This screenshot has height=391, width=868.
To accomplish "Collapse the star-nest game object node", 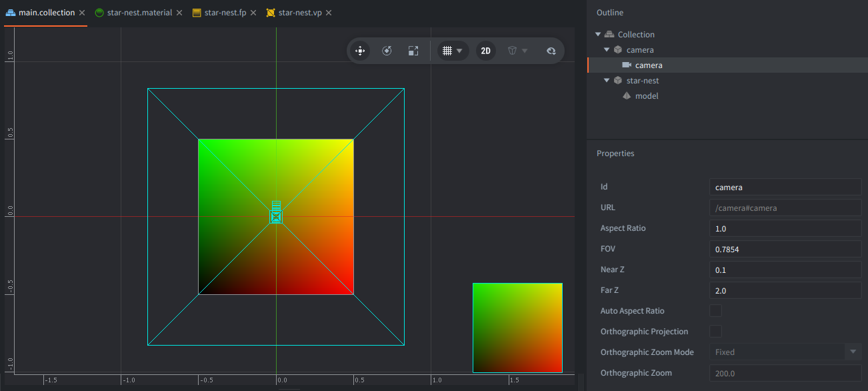I will click(607, 81).
